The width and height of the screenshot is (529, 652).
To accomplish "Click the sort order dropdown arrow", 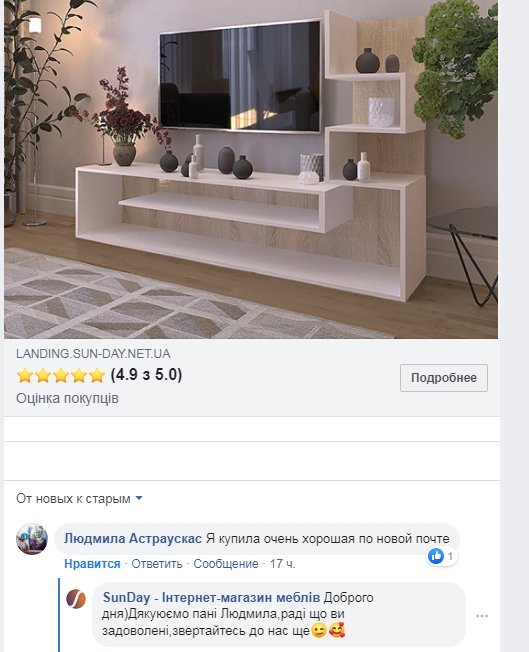I will coord(139,498).
